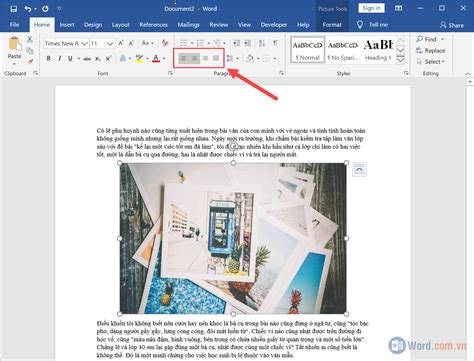The image size is (474, 361).
Task: Click the Increase Font Size icon
Action: (x=121, y=43)
